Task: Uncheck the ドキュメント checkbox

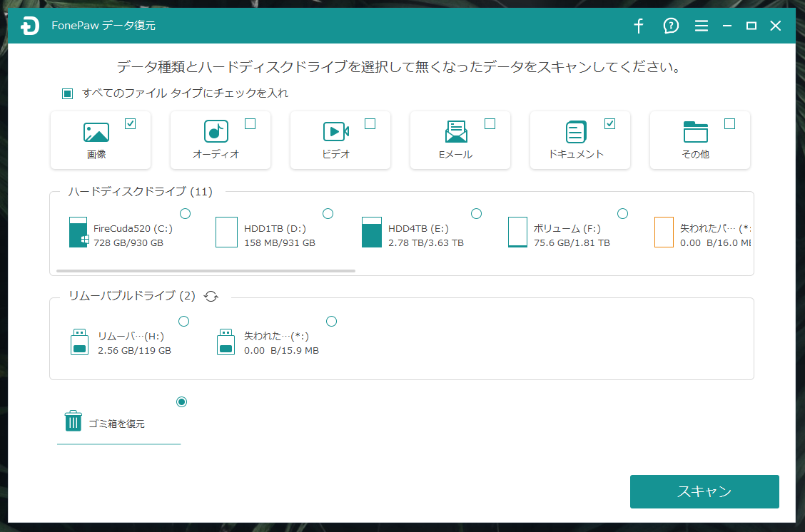Action: [x=610, y=123]
